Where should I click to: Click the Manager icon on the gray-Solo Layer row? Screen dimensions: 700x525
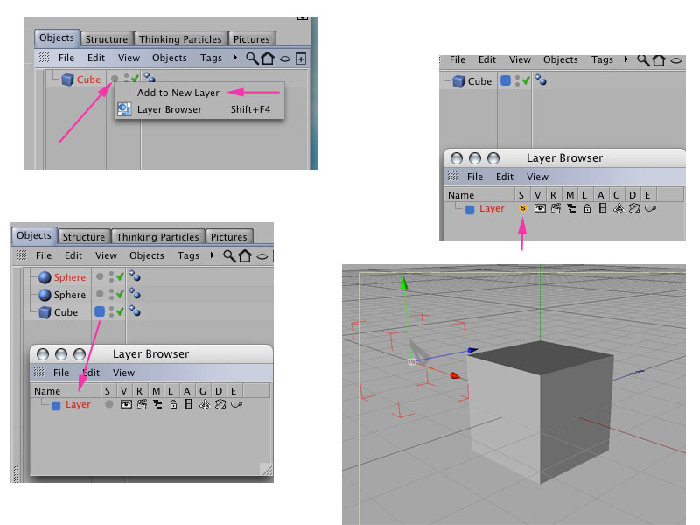pos(158,404)
